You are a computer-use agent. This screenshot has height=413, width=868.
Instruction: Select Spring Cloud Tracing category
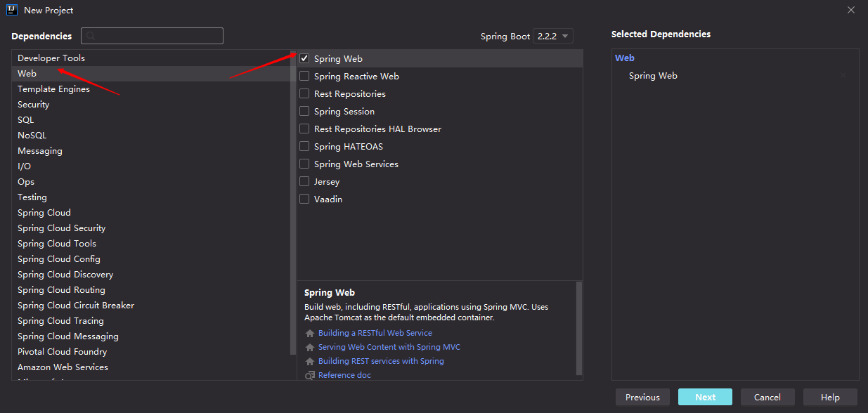tap(151, 321)
